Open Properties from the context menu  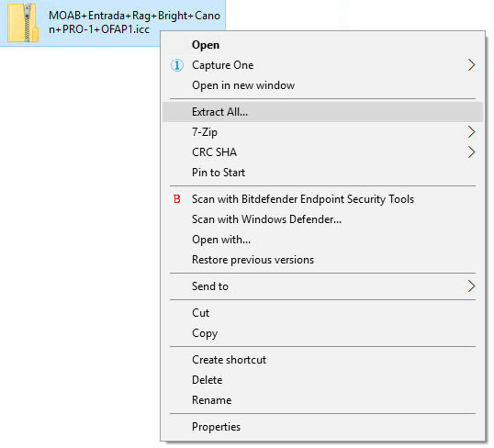tap(322, 427)
